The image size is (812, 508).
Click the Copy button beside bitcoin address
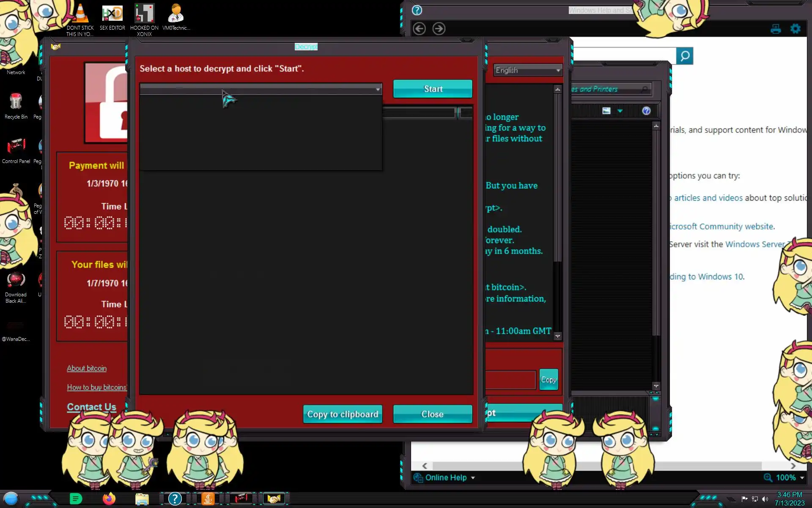[549, 380]
